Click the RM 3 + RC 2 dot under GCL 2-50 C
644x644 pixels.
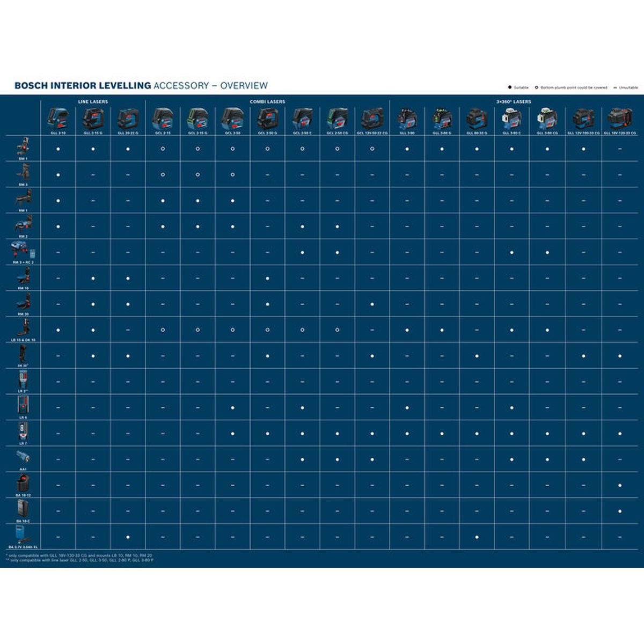302,252
